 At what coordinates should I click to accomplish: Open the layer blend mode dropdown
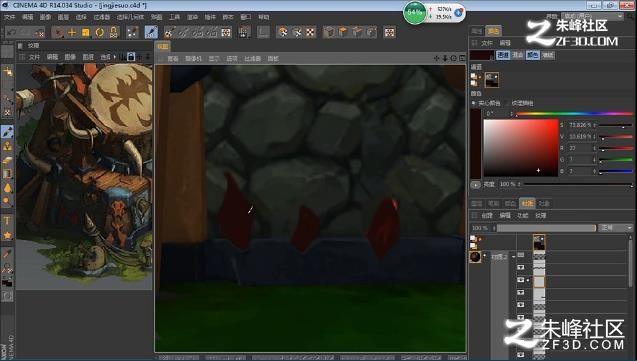point(615,228)
